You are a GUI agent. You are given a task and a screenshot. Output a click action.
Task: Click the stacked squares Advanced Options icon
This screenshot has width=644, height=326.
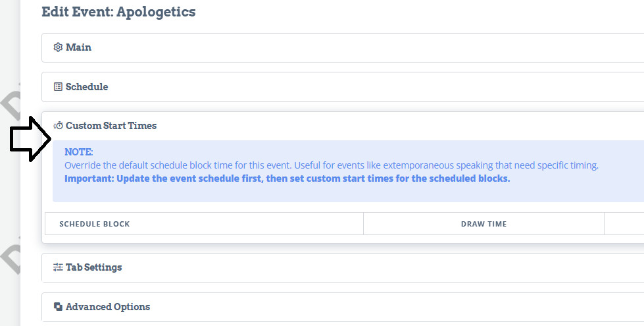click(x=58, y=307)
